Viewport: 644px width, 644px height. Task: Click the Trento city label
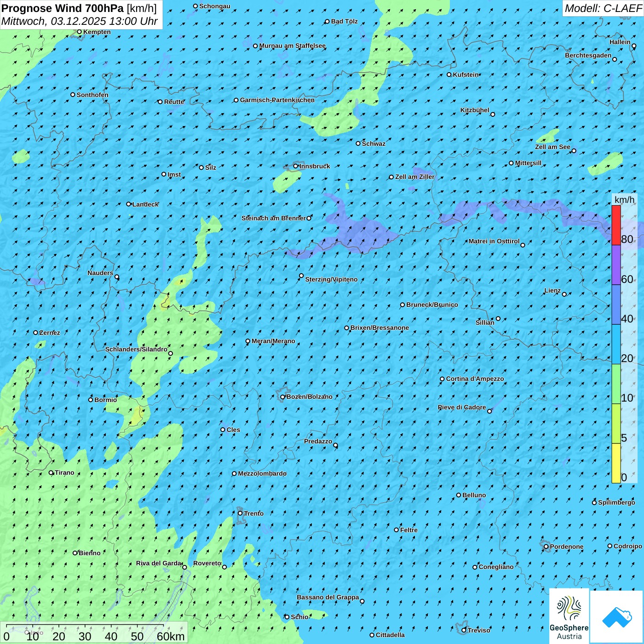(253, 513)
